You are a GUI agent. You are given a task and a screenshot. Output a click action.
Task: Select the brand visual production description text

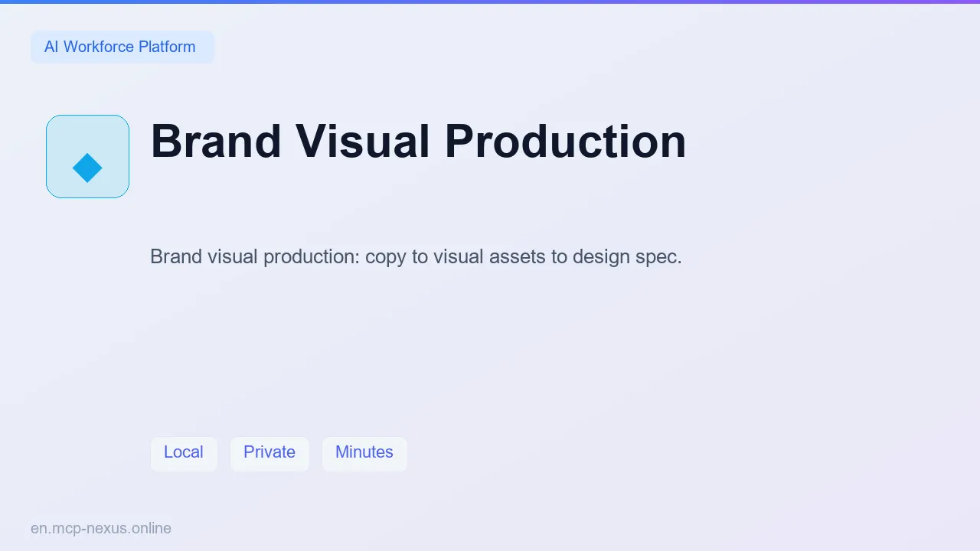tap(416, 256)
